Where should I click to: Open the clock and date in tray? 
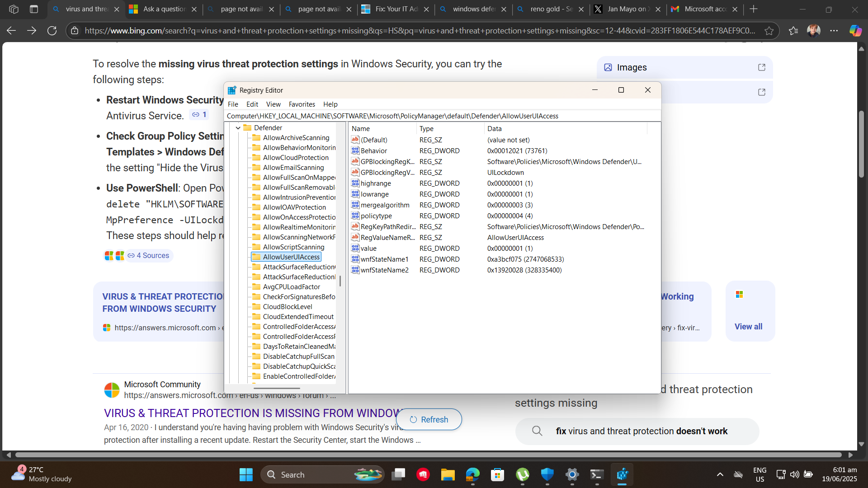(839, 474)
